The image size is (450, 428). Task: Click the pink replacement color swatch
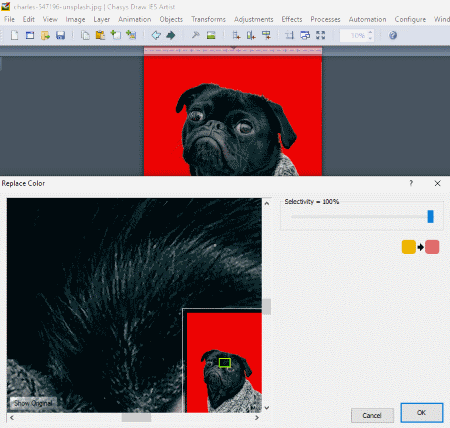pos(432,247)
